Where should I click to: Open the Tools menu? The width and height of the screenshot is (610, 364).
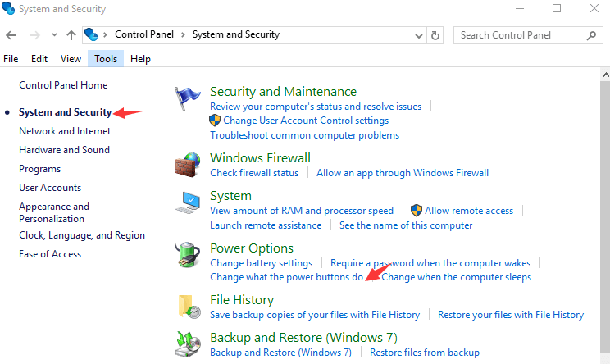106,59
